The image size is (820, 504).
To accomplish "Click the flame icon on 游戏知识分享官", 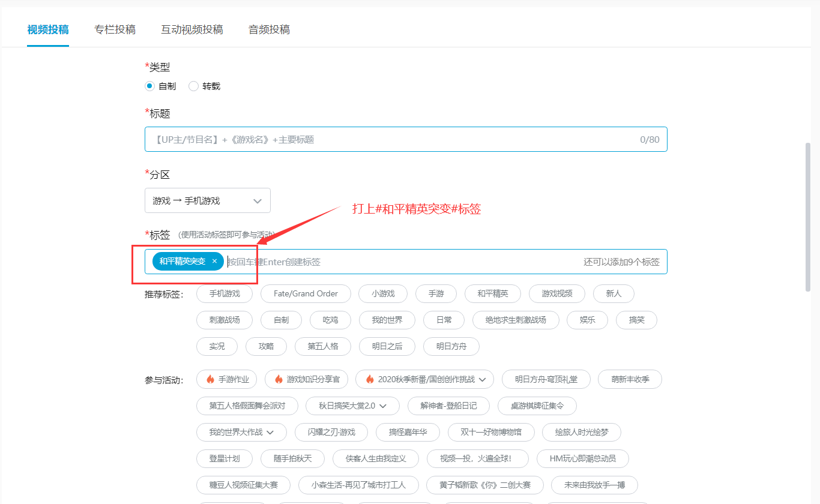I will coord(279,380).
